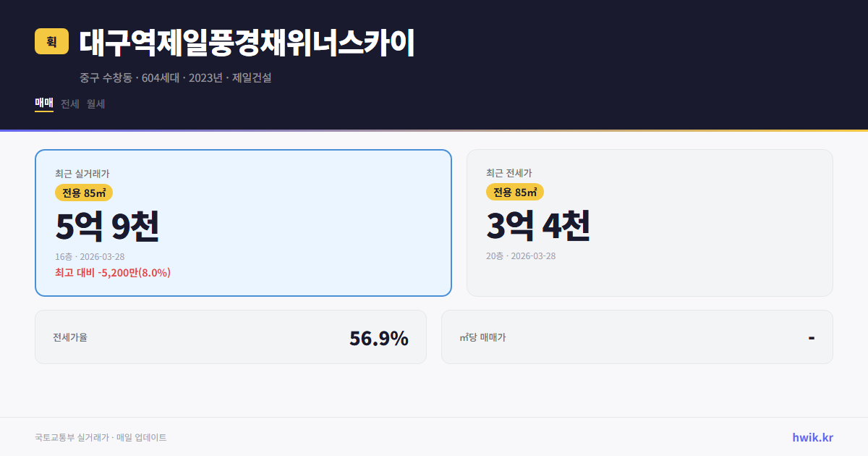
Task: Click the ㎡당 매매가 card
Action: [x=636, y=337]
